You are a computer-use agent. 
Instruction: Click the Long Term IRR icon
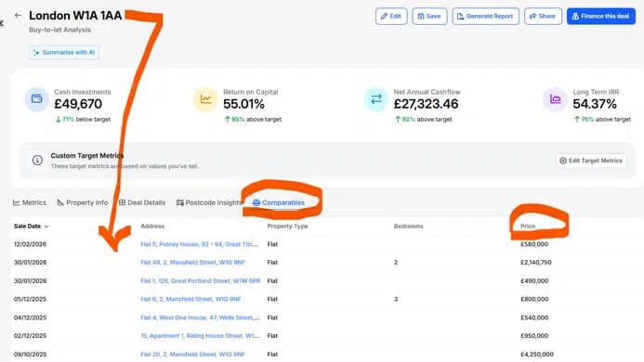pyautogui.click(x=556, y=99)
